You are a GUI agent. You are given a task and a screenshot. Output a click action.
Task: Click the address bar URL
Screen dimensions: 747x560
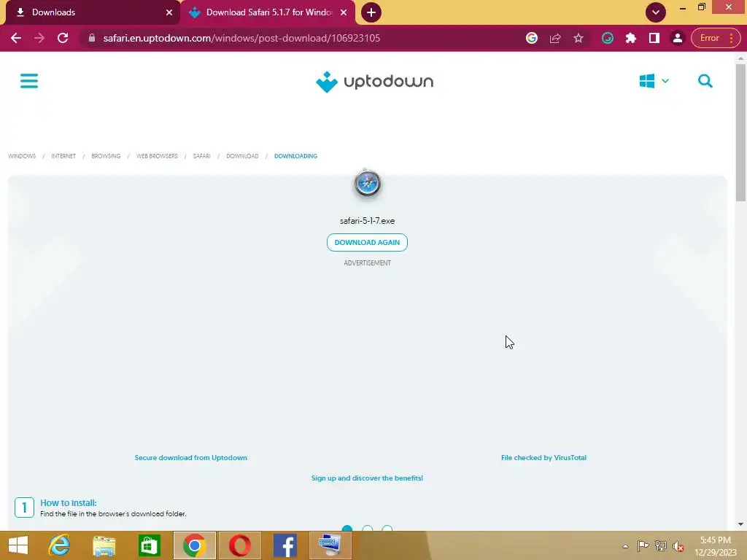point(241,38)
